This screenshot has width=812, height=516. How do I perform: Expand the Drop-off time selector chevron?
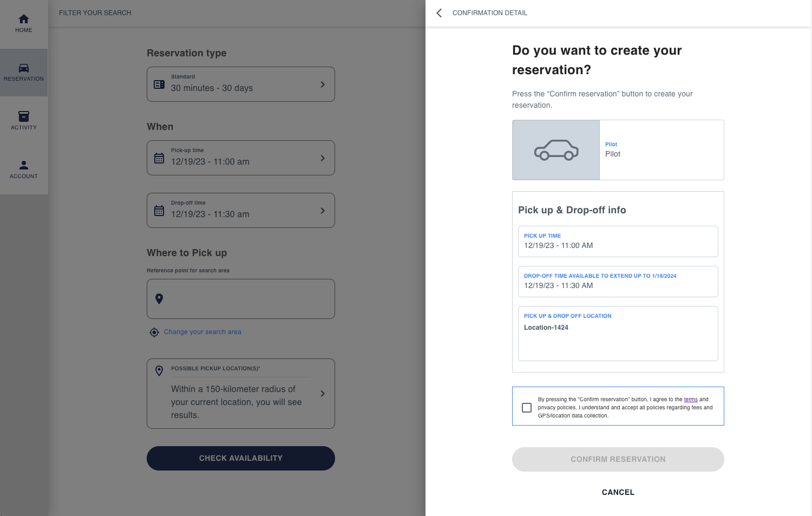point(323,211)
